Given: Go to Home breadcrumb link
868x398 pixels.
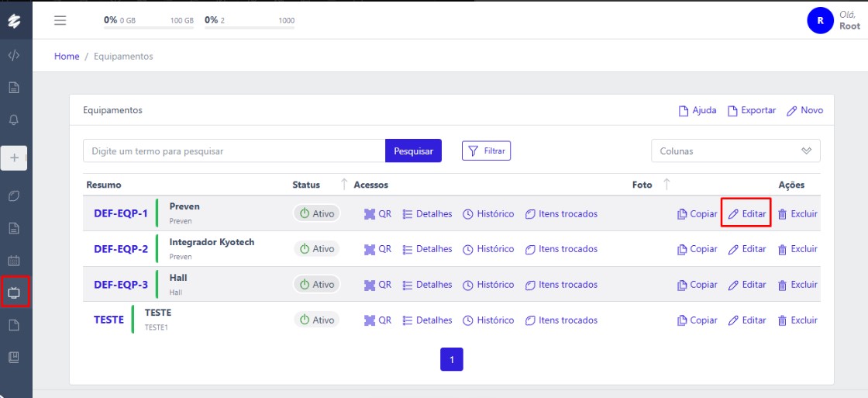Looking at the screenshot, I should point(67,57).
